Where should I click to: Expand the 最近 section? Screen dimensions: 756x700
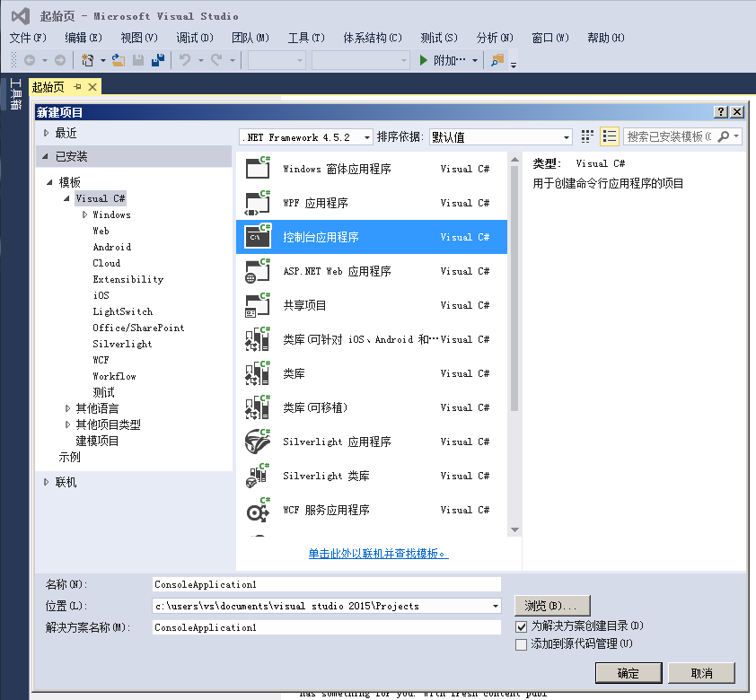[47, 133]
